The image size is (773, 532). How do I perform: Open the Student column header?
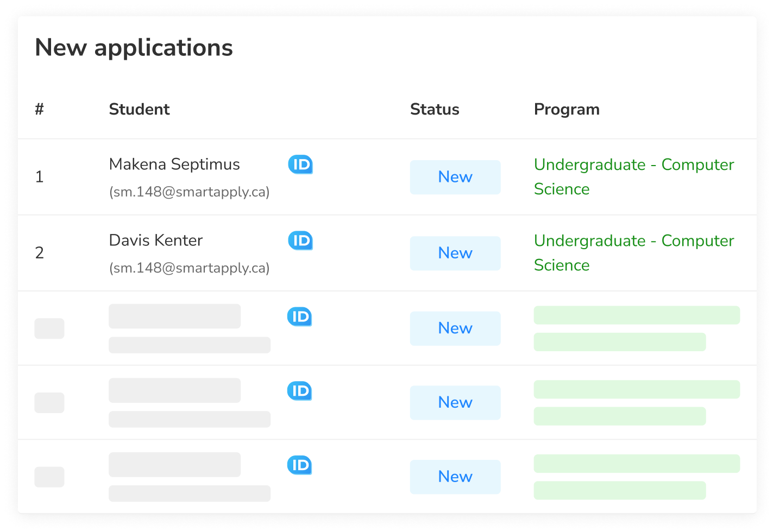tap(139, 109)
